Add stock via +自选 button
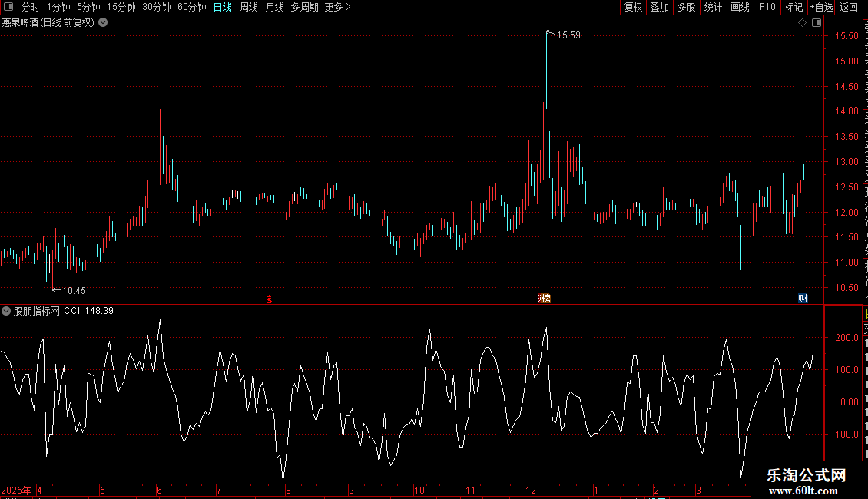 [x=821, y=7]
